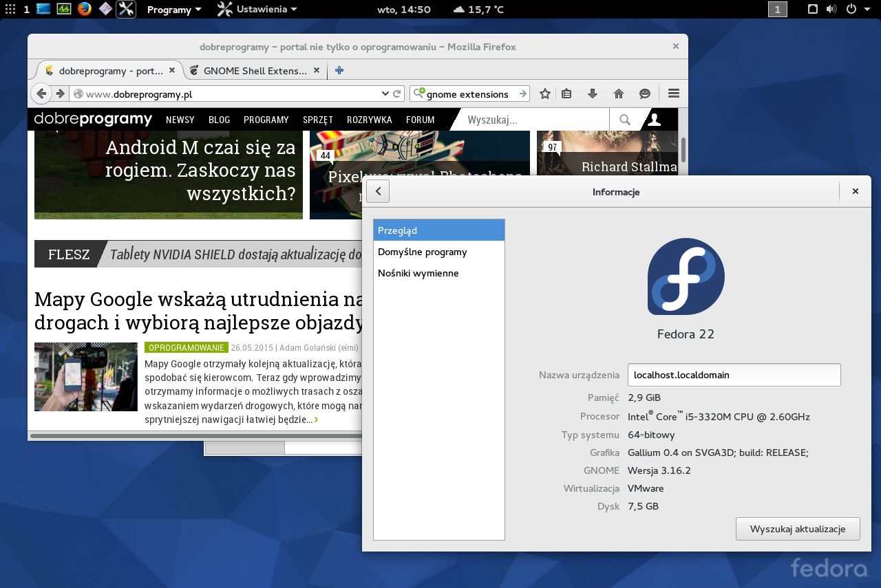Close the dobreprogramy Firefox tab

click(171, 70)
